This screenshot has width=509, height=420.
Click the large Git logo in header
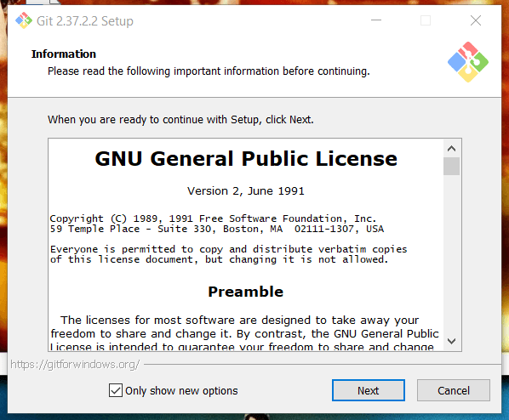[468, 61]
